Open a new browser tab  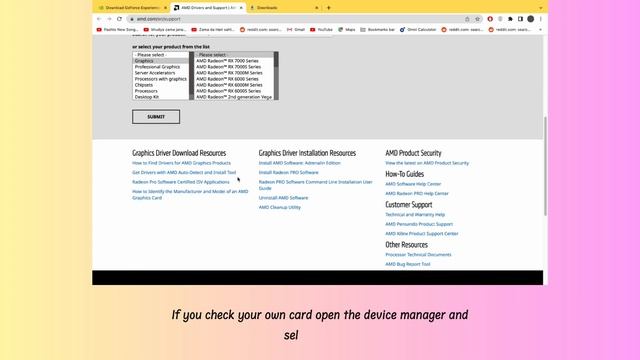(329, 7)
